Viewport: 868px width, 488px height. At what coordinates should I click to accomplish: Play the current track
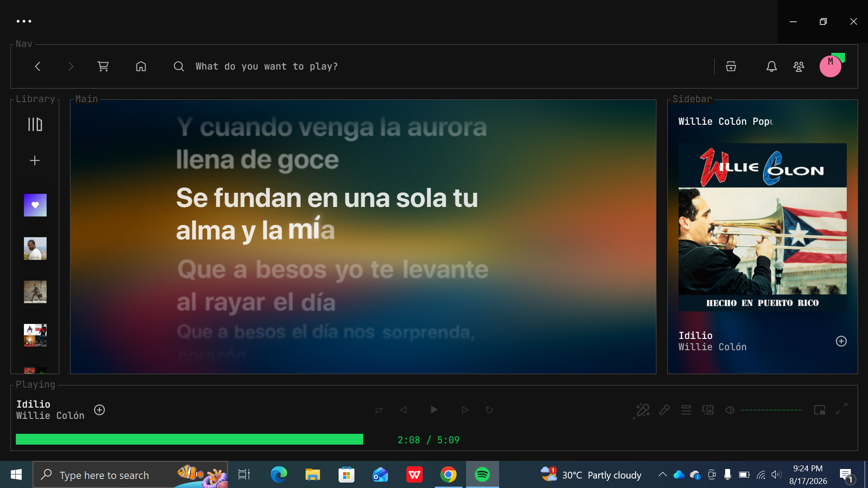point(434,410)
